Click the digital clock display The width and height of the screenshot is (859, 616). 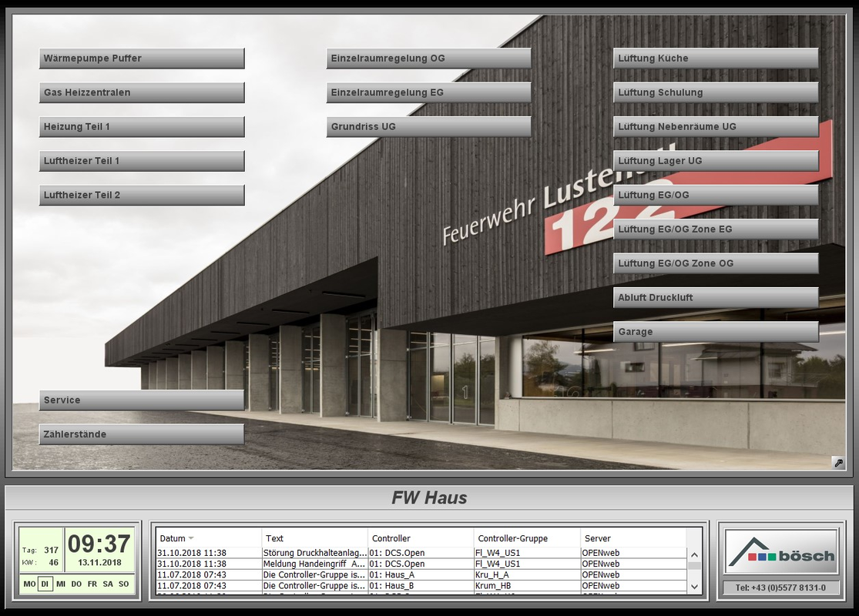click(x=99, y=544)
